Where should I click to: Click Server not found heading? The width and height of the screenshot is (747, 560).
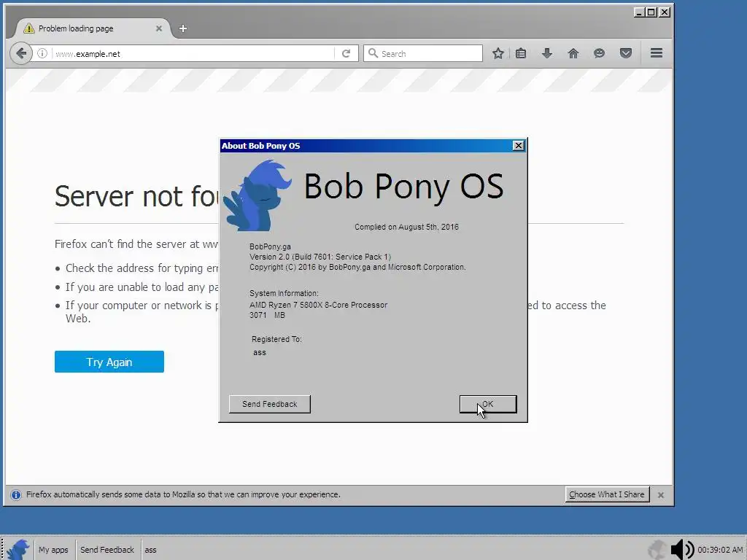click(136, 196)
